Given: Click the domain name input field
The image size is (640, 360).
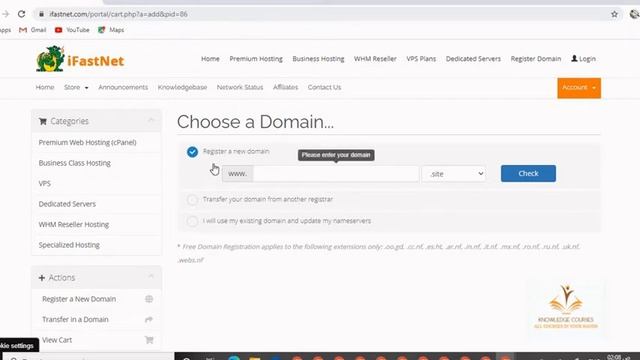Looking at the screenshot, I should pyautogui.click(x=336, y=174).
